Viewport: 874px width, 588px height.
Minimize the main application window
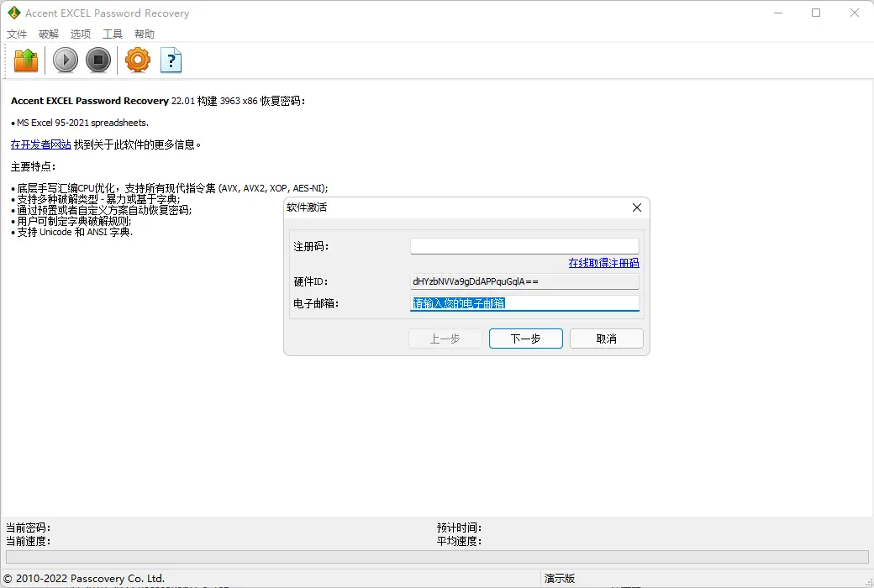click(778, 13)
